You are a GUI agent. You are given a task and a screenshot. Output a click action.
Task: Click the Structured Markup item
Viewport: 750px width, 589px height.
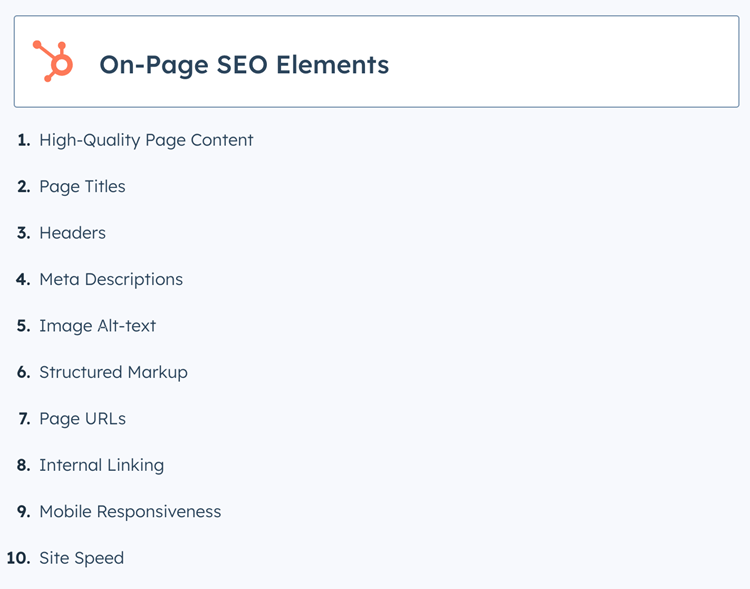pos(113,372)
